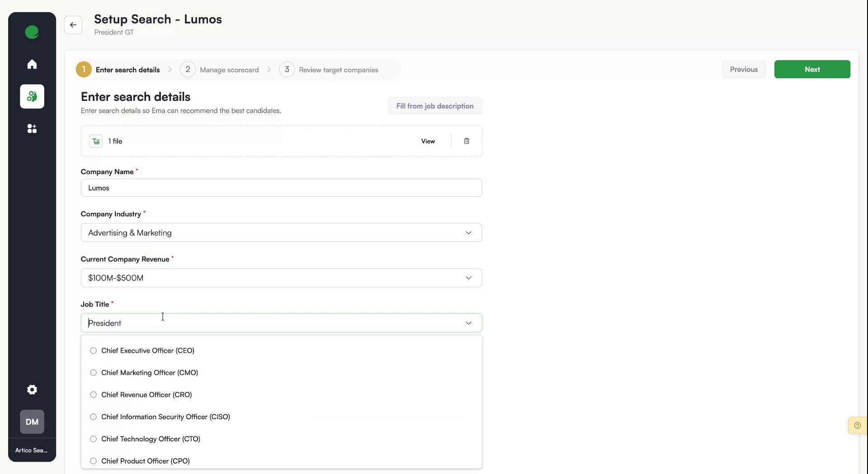Click the add-people icon in the sidebar
Image resolution: width=868 pixels, height=474 pixels.
pos(32,128)
